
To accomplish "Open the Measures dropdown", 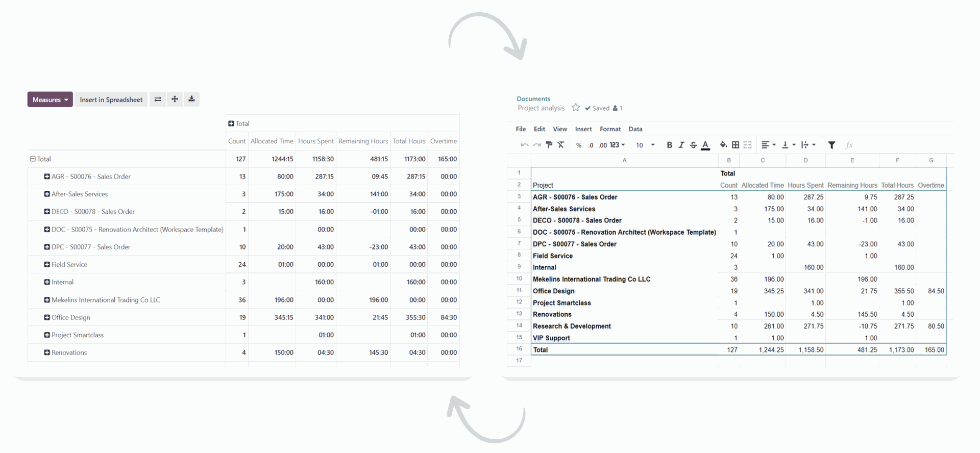I will 50,99.
